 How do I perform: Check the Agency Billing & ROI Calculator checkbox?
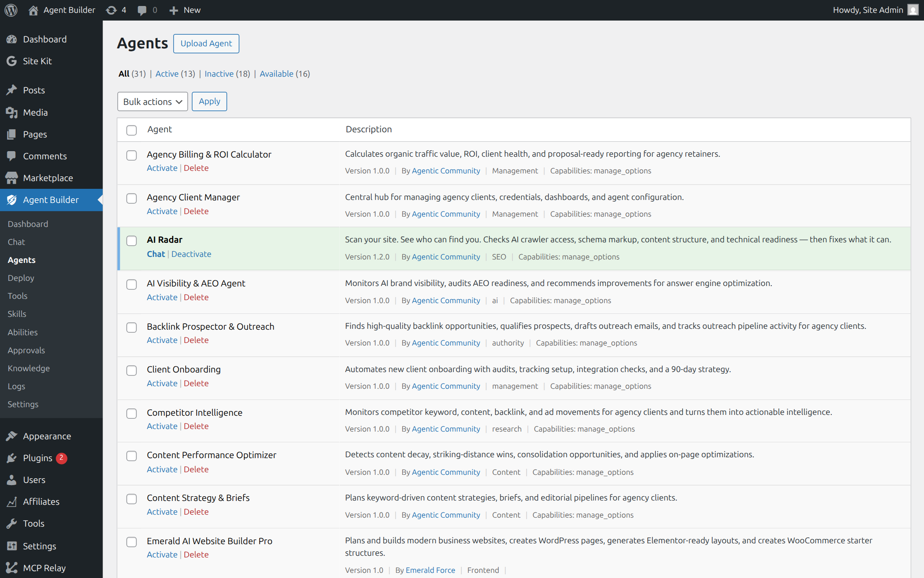pyautogui.click(x=132, y=155)
